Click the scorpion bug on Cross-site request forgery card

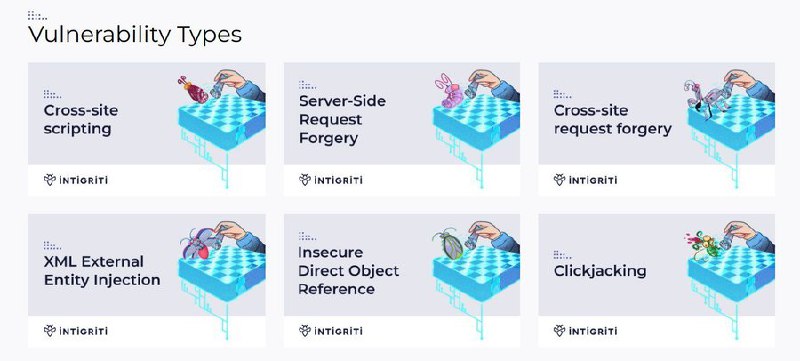[705, 98]
